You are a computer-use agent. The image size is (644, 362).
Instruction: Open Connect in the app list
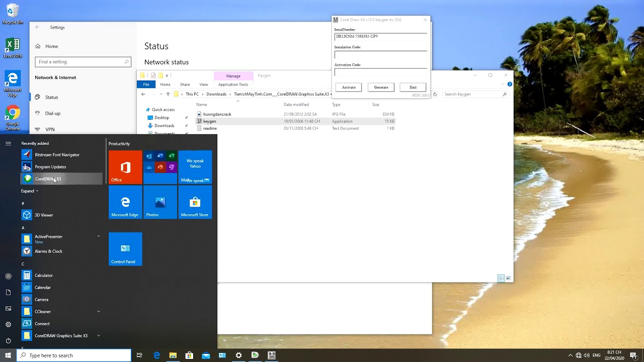click(x=61, y=324)
